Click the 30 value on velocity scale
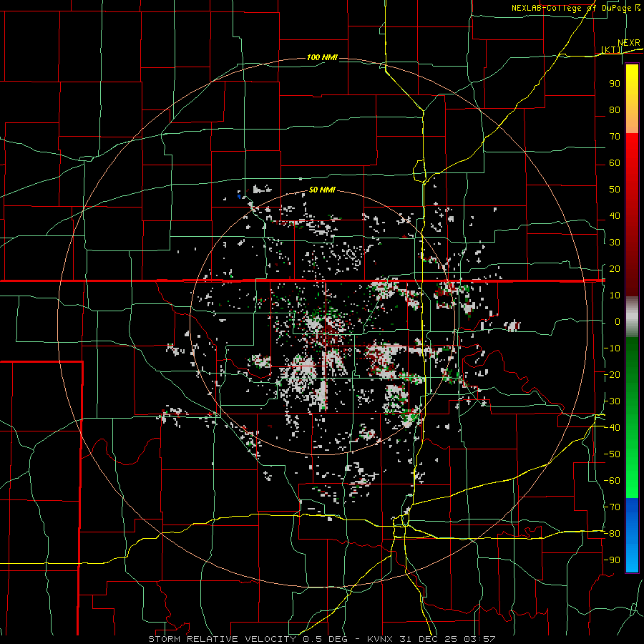 coord(615,243)
